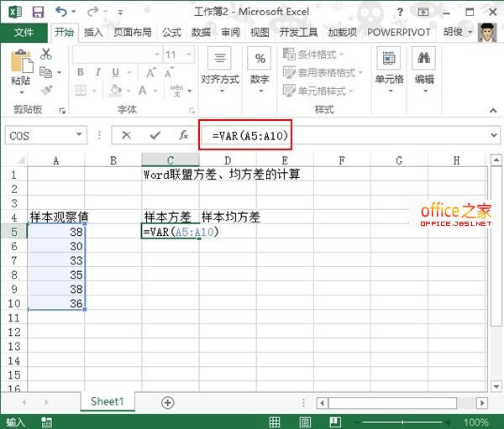504x429 pixels.
Task: Switch to the 开发工具 Developer tab
Action: [298, 32]
